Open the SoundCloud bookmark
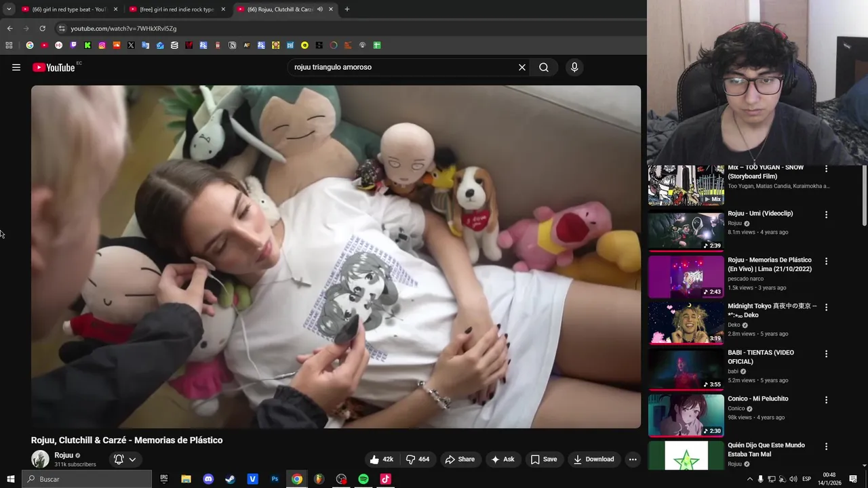The height and width of the screenshot is (488, 868). click(x=117, y=45)
